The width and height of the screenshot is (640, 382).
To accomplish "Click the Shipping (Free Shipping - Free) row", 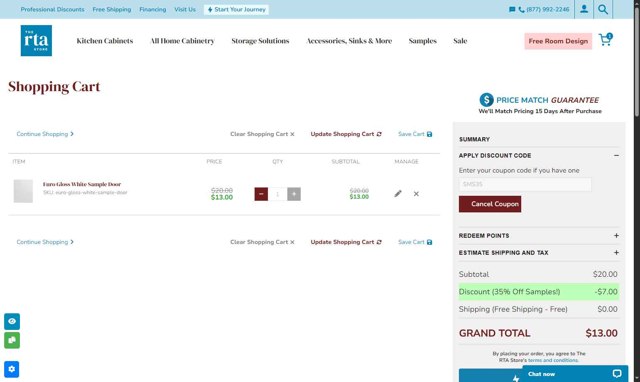I will coord(538,309).
